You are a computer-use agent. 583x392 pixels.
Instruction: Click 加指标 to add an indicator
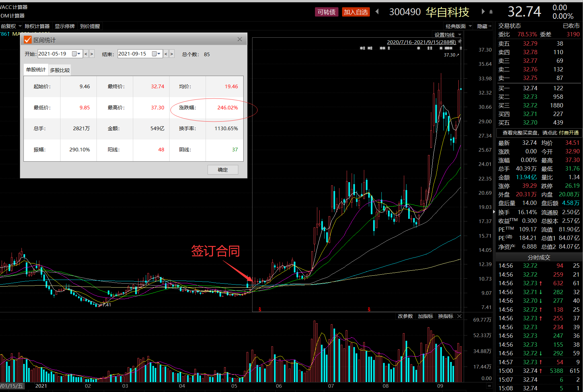(425, 316)
